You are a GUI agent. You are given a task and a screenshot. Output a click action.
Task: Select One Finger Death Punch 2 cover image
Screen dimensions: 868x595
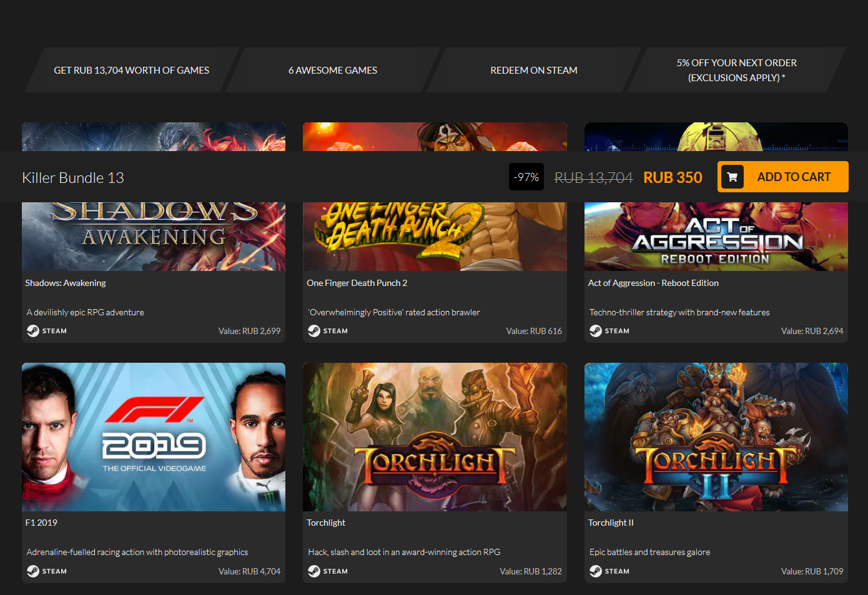[x=435, y=236]
